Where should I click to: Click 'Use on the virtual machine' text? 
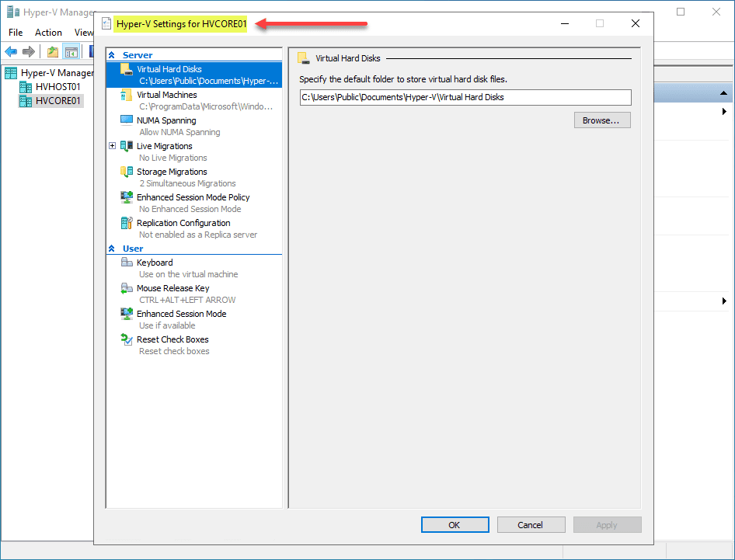(189, 275)
